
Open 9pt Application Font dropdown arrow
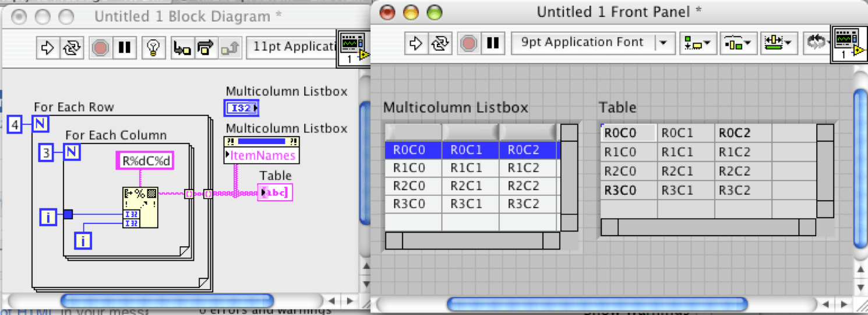[x=663, y=43]
